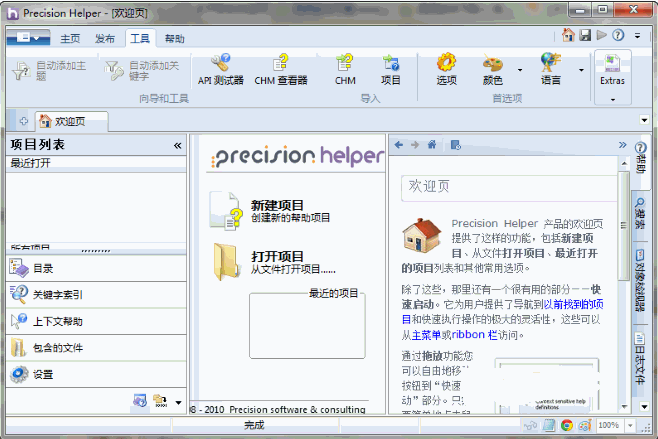Click 自动添加关键字 wizard button
The image size is (658, 439).
[x=142, y=71]
